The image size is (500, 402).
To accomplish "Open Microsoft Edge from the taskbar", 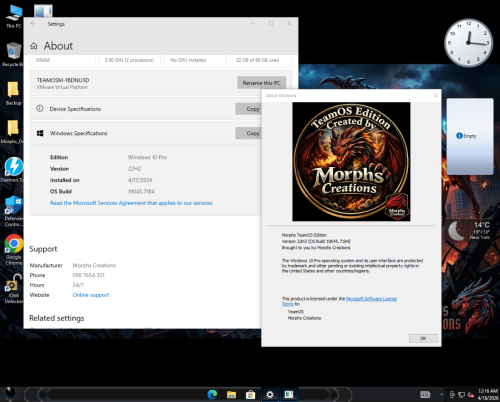I will [x=212, y=395].
